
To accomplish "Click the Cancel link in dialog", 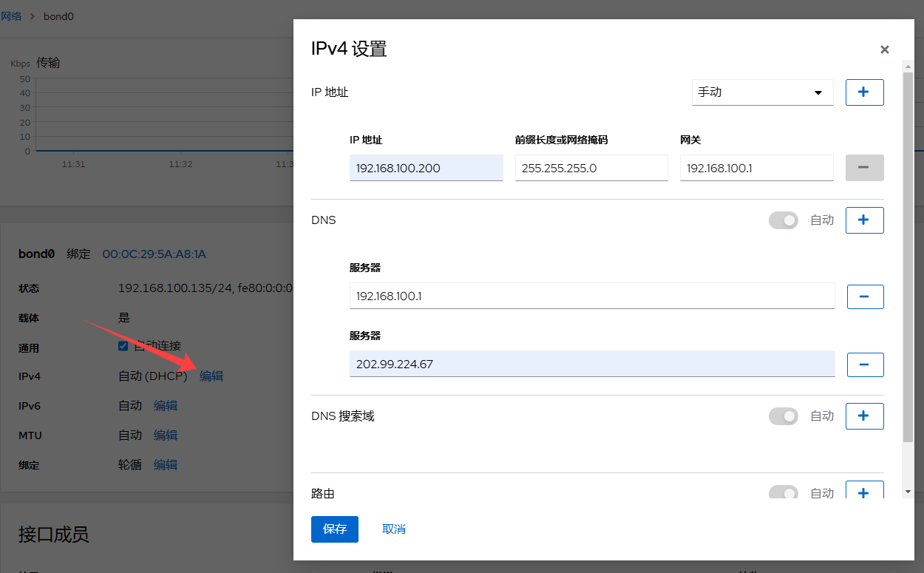I will (393, 529).
